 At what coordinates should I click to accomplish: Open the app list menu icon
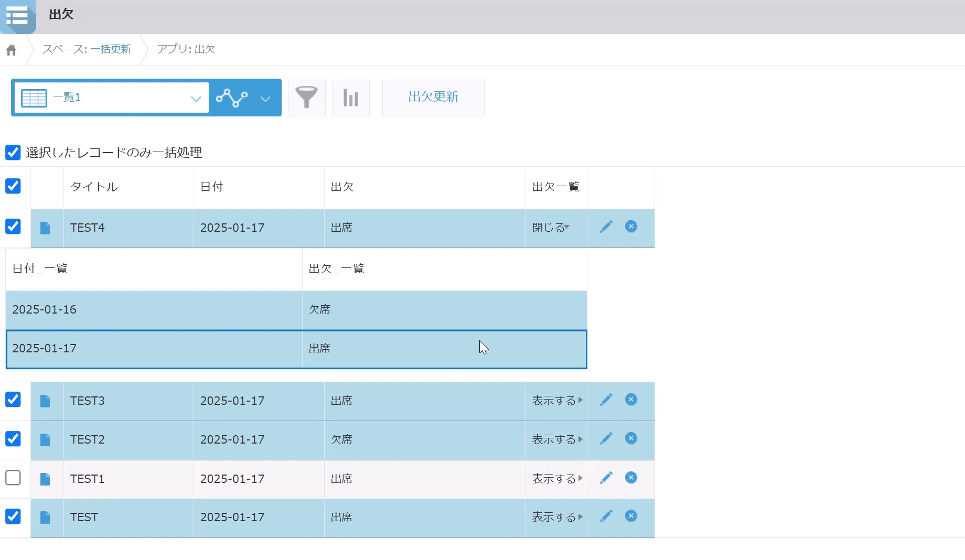tap(17, 16)
